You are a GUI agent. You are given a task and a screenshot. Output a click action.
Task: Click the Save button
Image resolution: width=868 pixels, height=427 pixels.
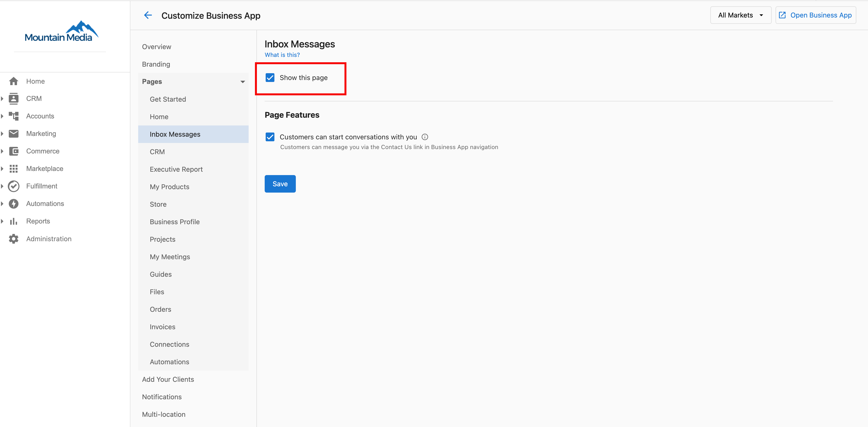280,184
